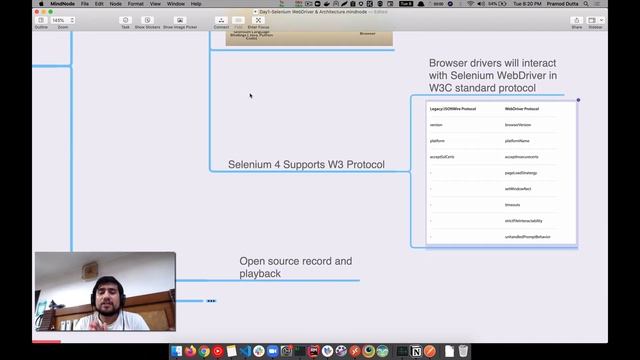640x360 pixels.
Task: Click the Connect toolbar icon
Action: 221,20
